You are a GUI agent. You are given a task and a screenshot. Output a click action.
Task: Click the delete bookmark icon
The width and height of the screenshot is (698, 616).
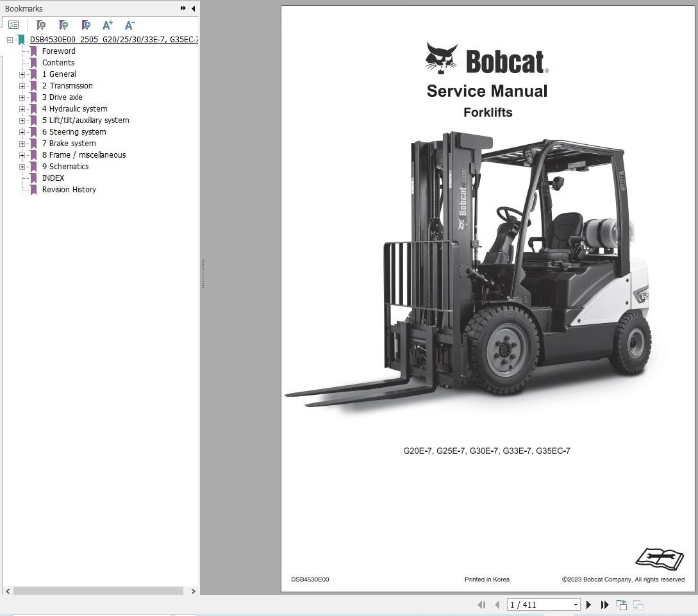41,25
